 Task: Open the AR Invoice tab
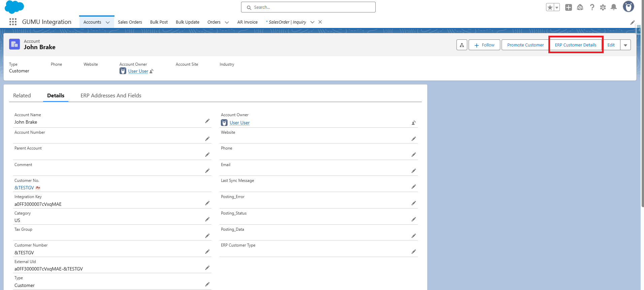tap(247, 22)
